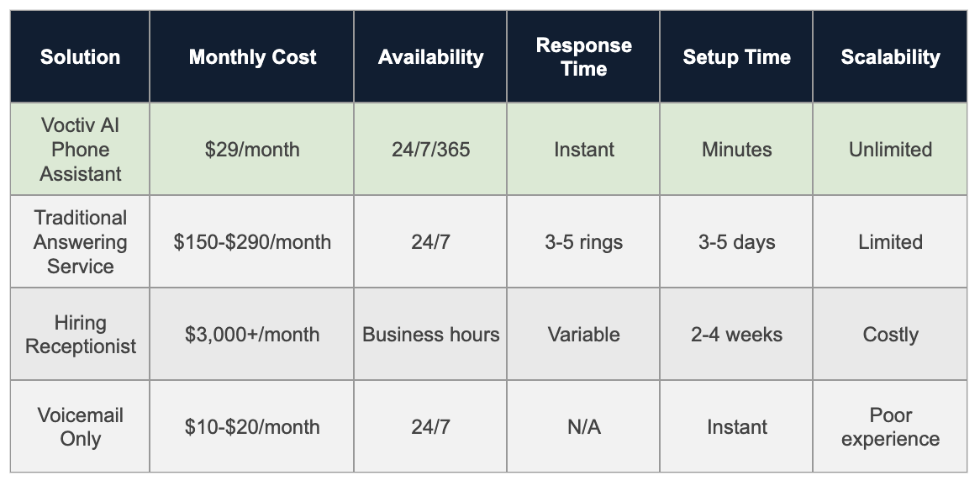Select the $150-$290/month cell

click(x=252, y=242)
